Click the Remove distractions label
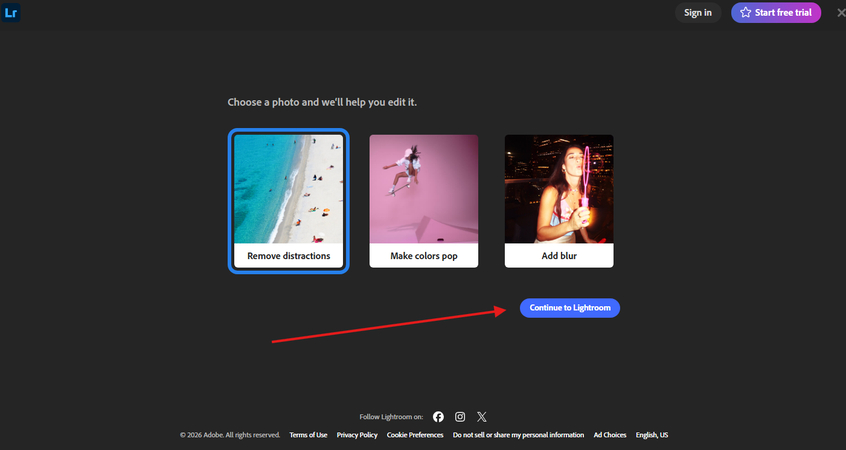The height and width of the screenshot is (450, 846). 289,256
